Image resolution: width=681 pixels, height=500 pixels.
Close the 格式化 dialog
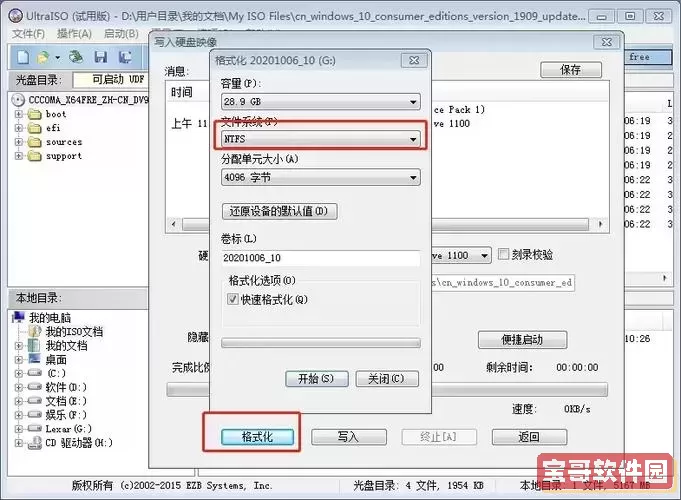pyautogui.click(x=414, y=60)
